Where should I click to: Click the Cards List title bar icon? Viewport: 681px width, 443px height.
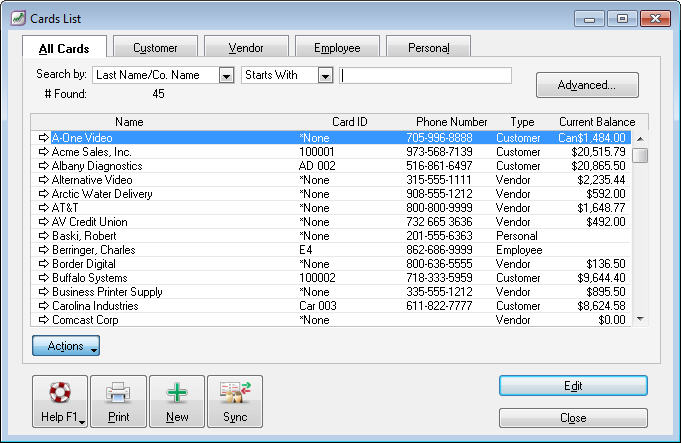click(18, 18)
